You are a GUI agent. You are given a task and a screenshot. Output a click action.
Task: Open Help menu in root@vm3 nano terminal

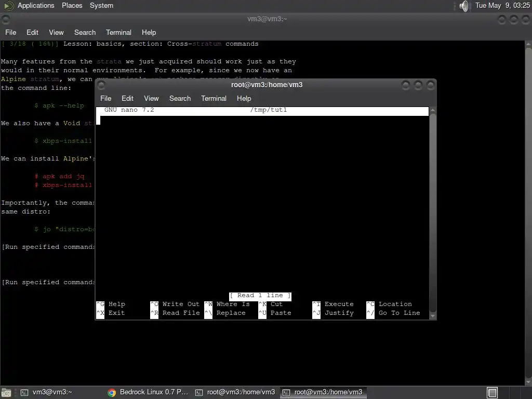pos(244,98)
